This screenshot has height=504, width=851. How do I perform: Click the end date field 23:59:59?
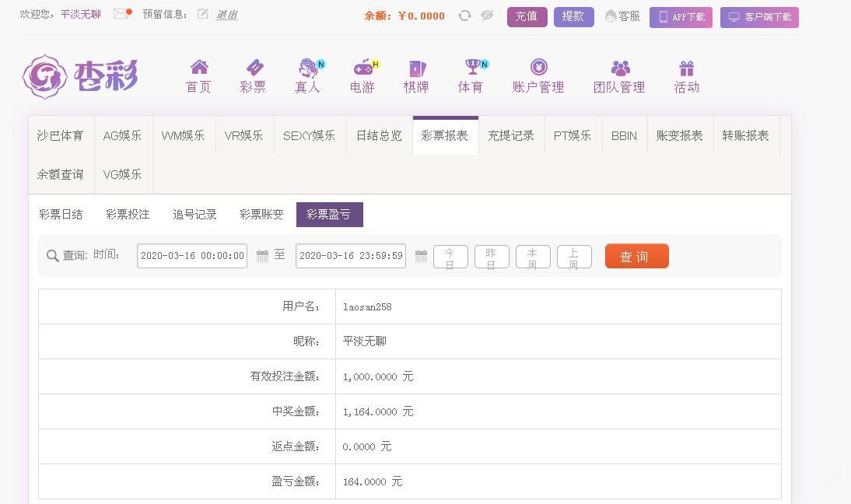point(351,256)
